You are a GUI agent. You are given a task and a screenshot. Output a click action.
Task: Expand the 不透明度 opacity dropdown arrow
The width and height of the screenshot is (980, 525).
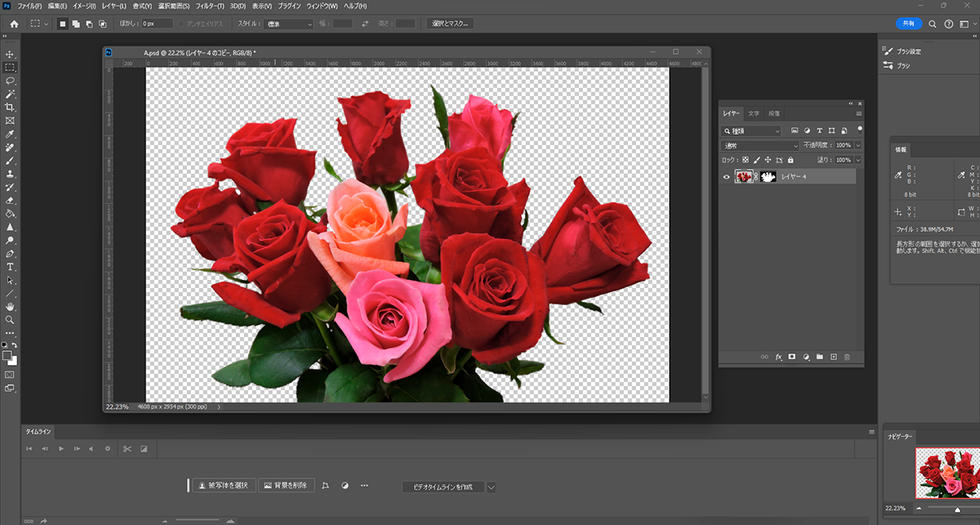[x=857, y=145]
